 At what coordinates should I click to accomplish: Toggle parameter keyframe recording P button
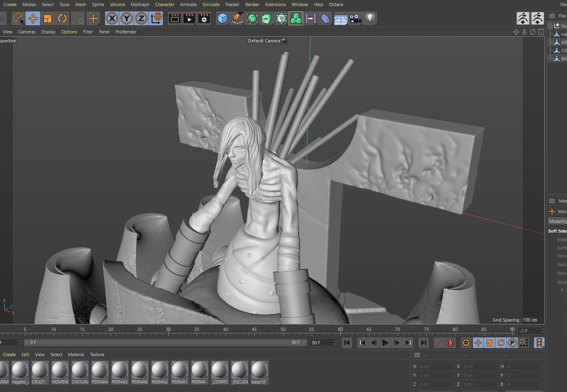click(512, 343)
